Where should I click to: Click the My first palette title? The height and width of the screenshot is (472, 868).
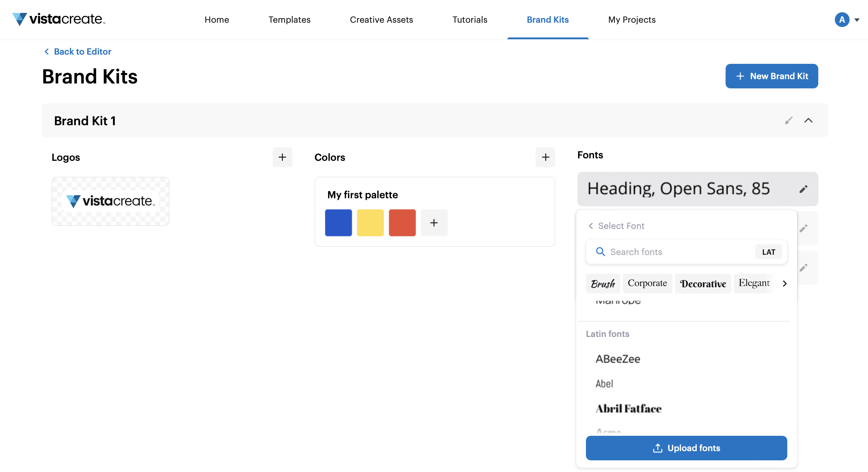click(x=362, y=195)
